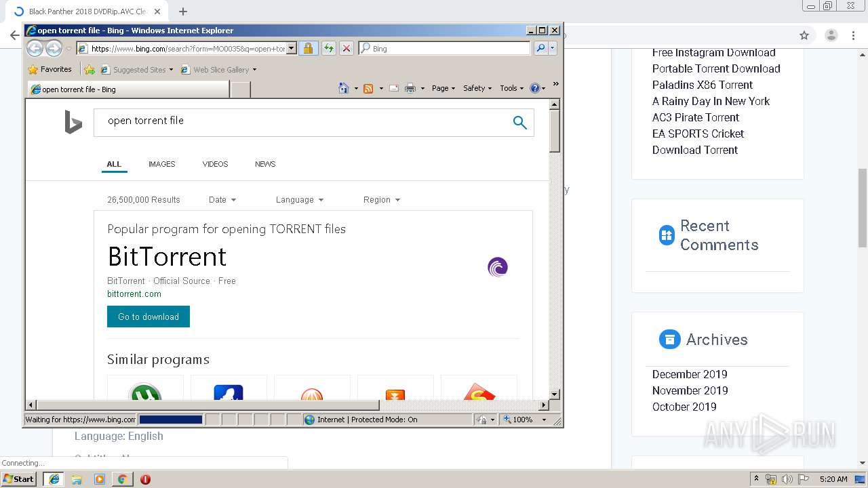
Task: Click the purple BitTorrent logo icon
Action: coord(498,267)
